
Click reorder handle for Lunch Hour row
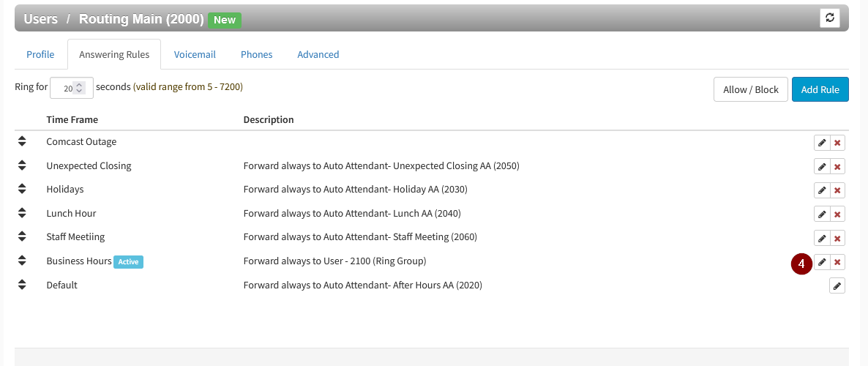22,212
